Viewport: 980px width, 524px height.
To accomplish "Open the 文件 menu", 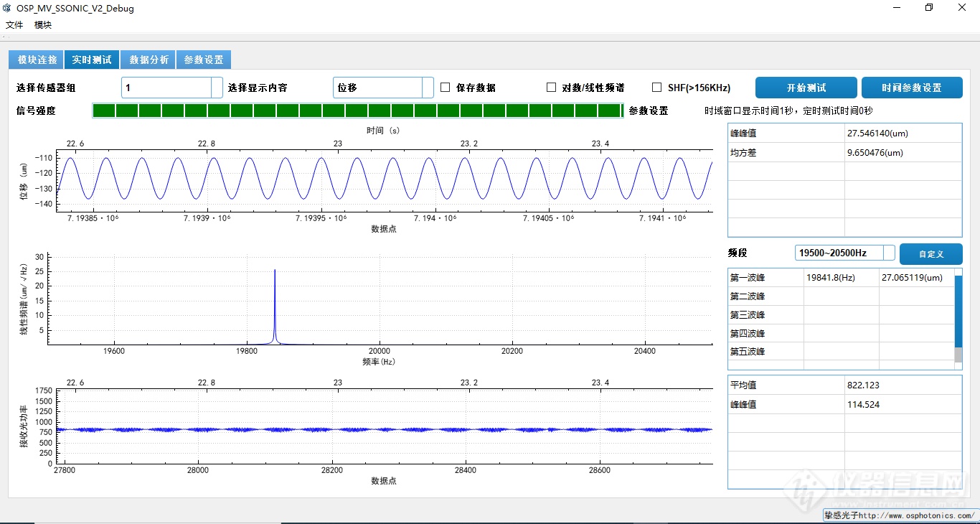I will point(14,24).
